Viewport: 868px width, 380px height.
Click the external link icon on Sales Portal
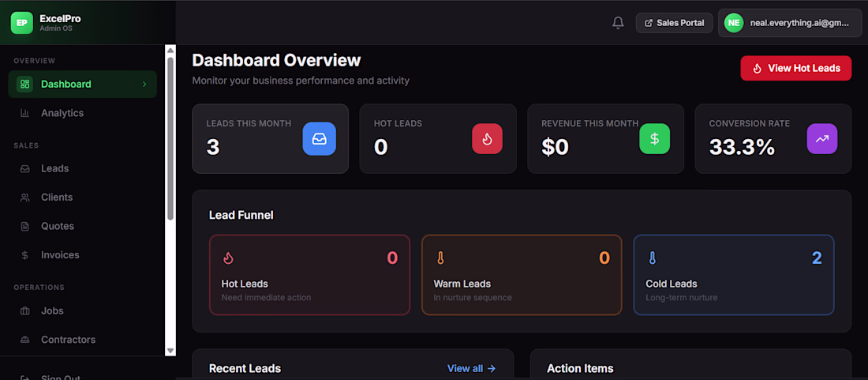point(649,23)
